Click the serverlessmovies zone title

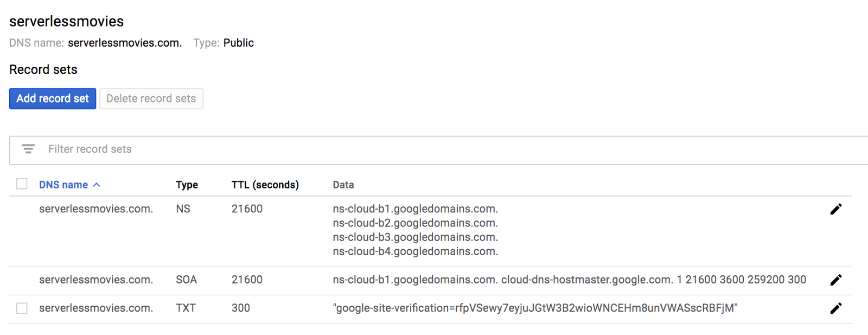67,21
